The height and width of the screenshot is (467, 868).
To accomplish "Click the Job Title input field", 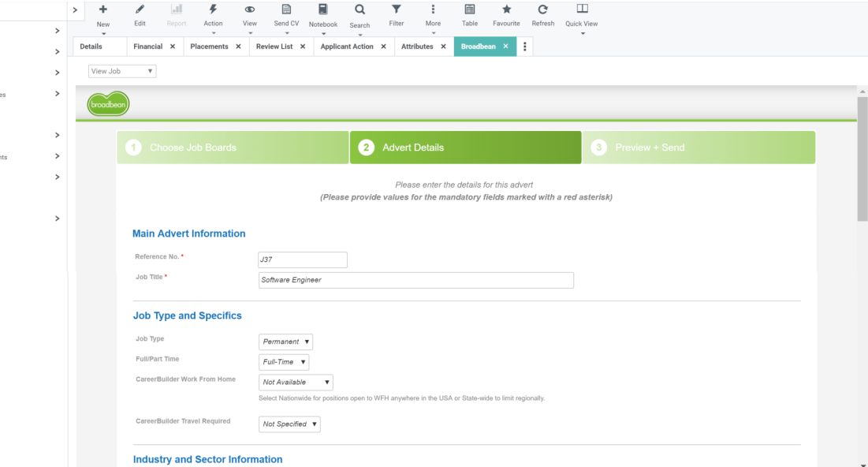I will [415, 280].
